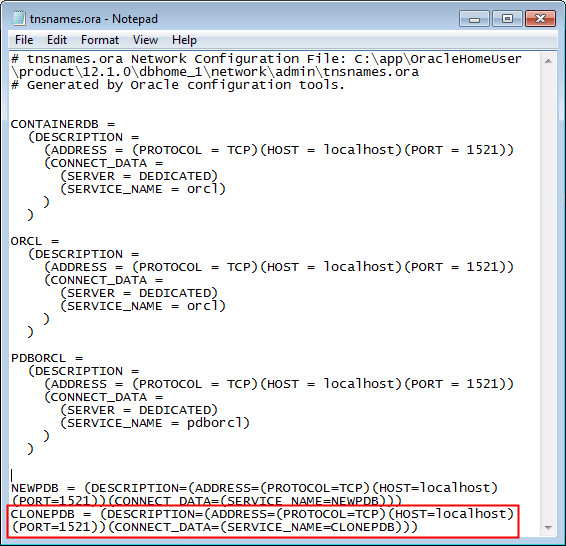Screen dimensions: 566x546
Task: Click SERVICE_NAME = pdborcl line
Action: coord(154,423)
